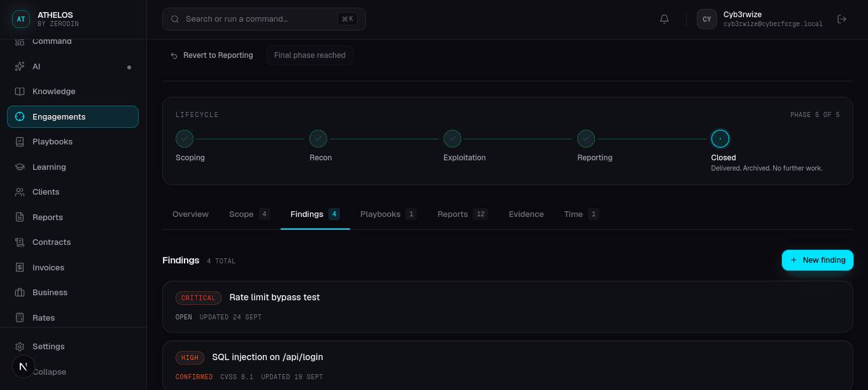Click the cyb3rwize@cyberforge.local email
This screenshot has width=868, height=390.
tap(773, 24)
